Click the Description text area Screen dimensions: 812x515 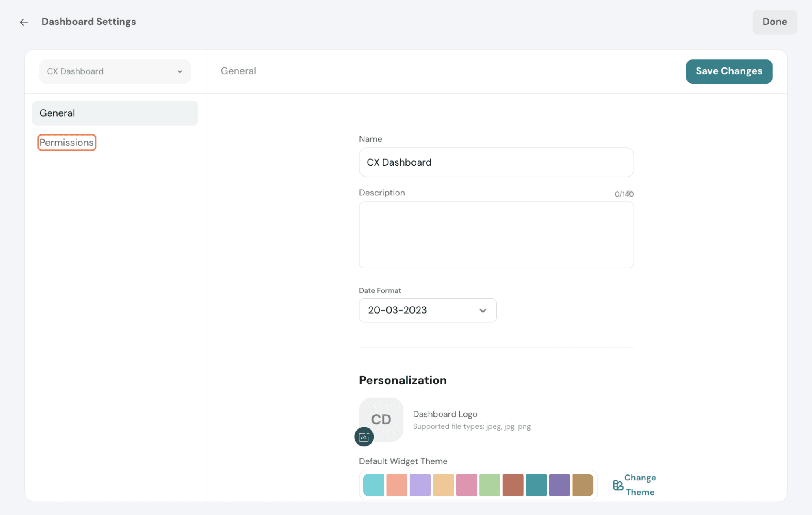496,235
